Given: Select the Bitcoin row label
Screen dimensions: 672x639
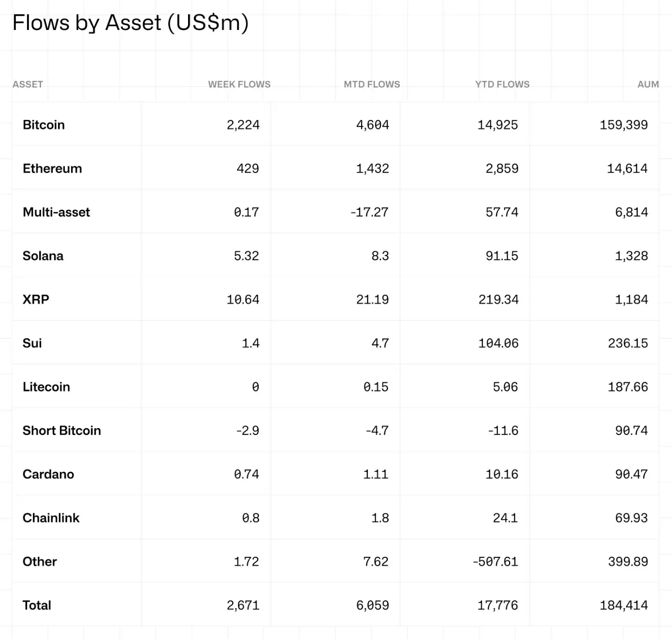Looking at the screenshot, I should (x=44, y=125).
